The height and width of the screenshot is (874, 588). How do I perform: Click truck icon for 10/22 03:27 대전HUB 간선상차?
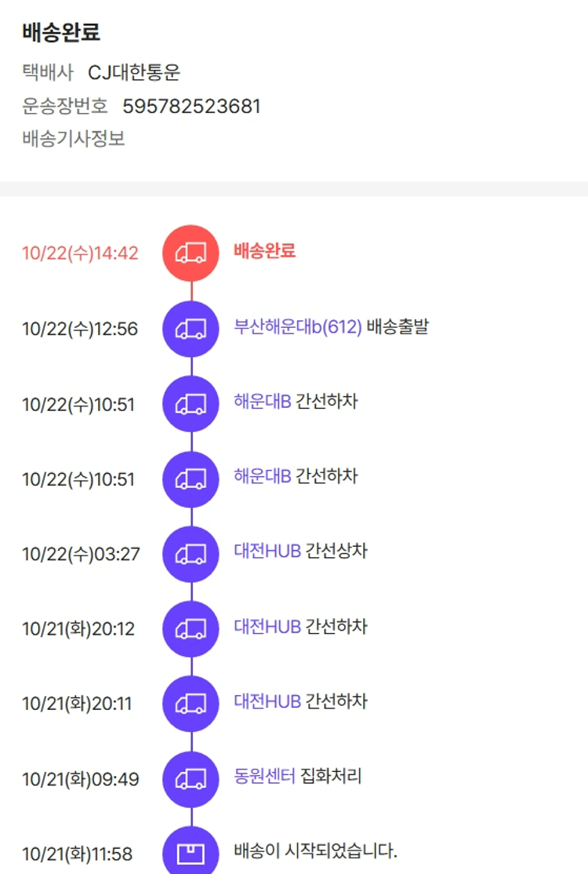(191, 554)
